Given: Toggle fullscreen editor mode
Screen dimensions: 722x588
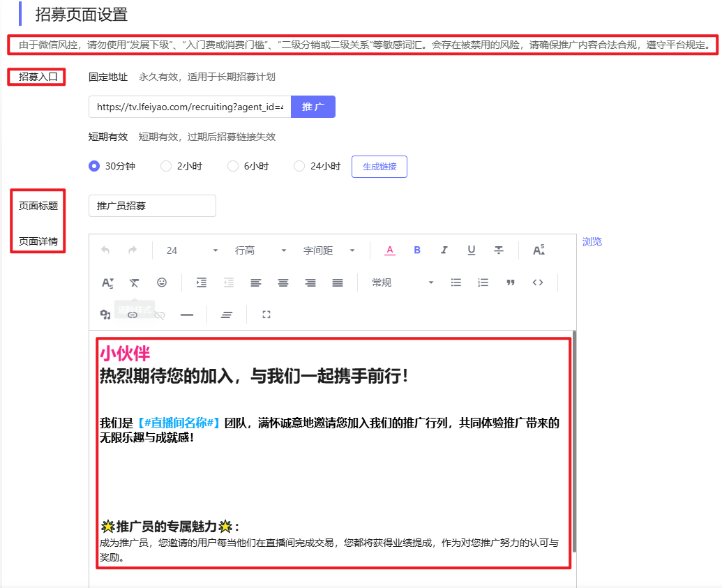Looking at the screenshot, I should point(266,315).
